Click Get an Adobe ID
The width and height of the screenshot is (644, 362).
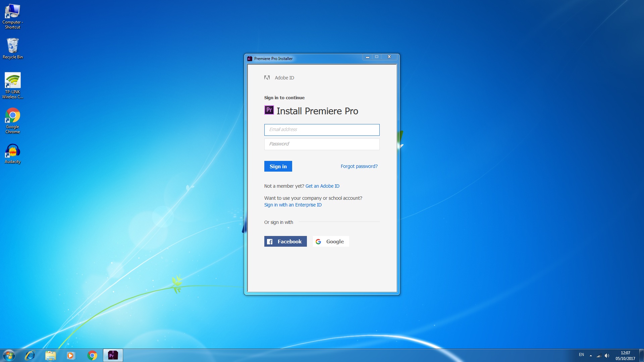pos(322,186)
